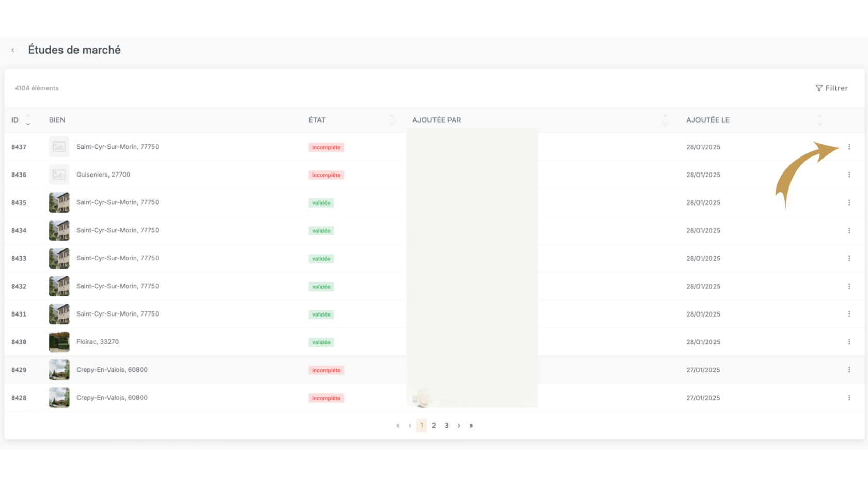Open the Crepy-En-Valois thumbnail for row 8429
This screenshot has width=868, height=488.
[x=59, y=370]
